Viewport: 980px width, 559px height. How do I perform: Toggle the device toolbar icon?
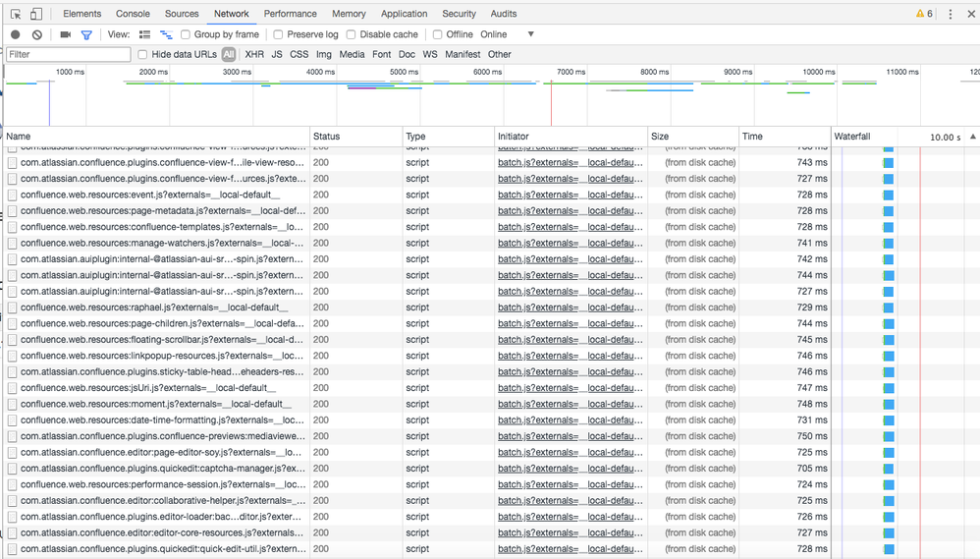coord(36,14)
